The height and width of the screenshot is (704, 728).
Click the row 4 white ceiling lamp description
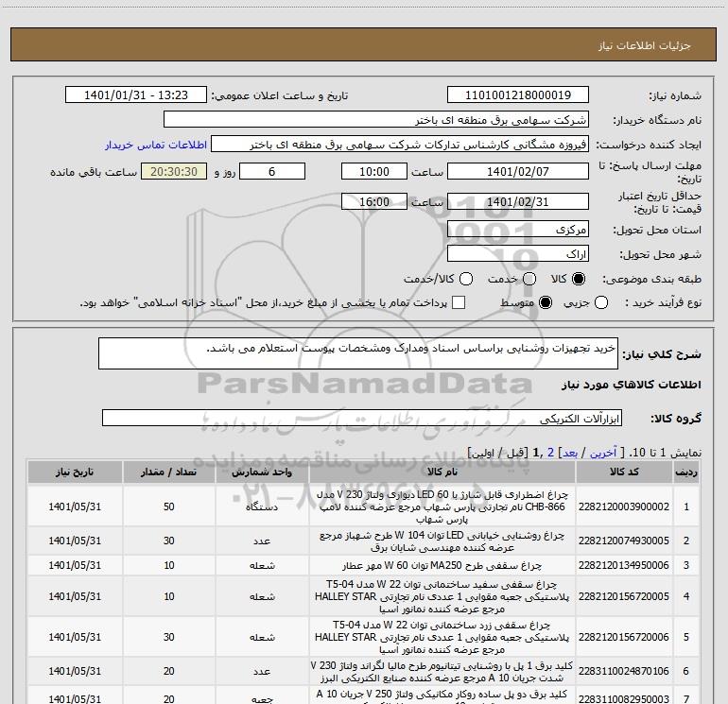point(442,596)
